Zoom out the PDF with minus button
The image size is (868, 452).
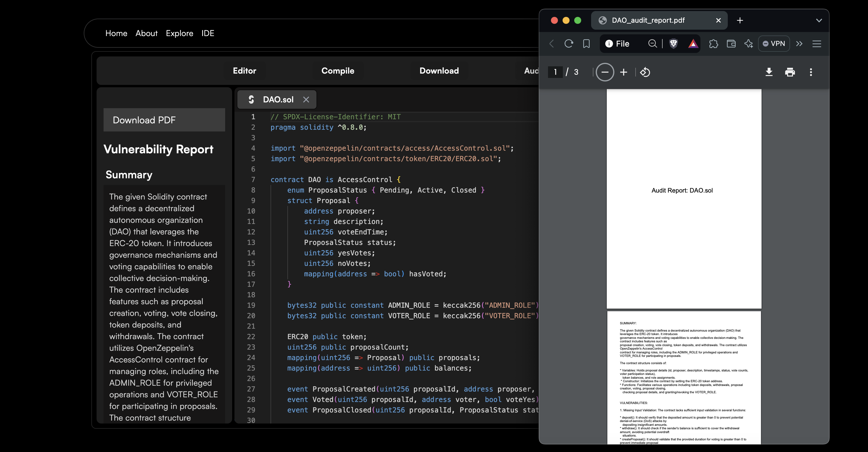(605, 72)
